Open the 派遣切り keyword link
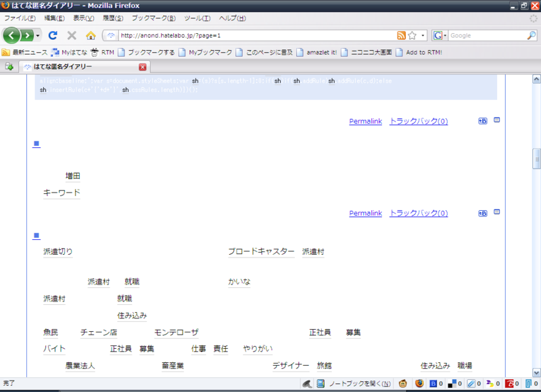Screen dimensions: 541x392 (58, 251)
